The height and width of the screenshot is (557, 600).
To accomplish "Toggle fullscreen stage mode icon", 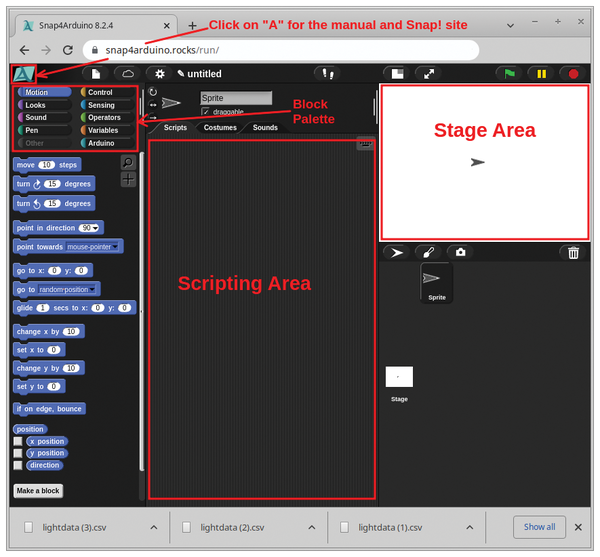I will pos(429,73).
